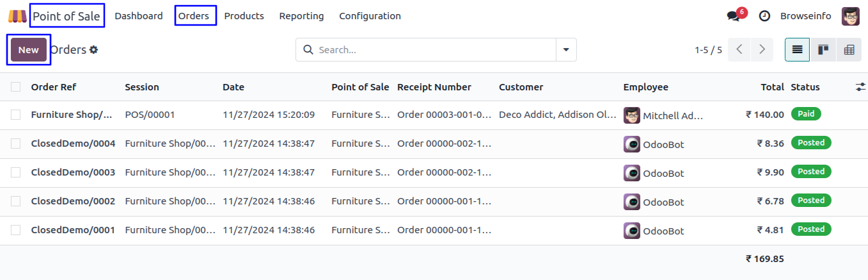Screen dimensions: 868x280
Task: Go to the next page arrow
Action: click(761, 49)
